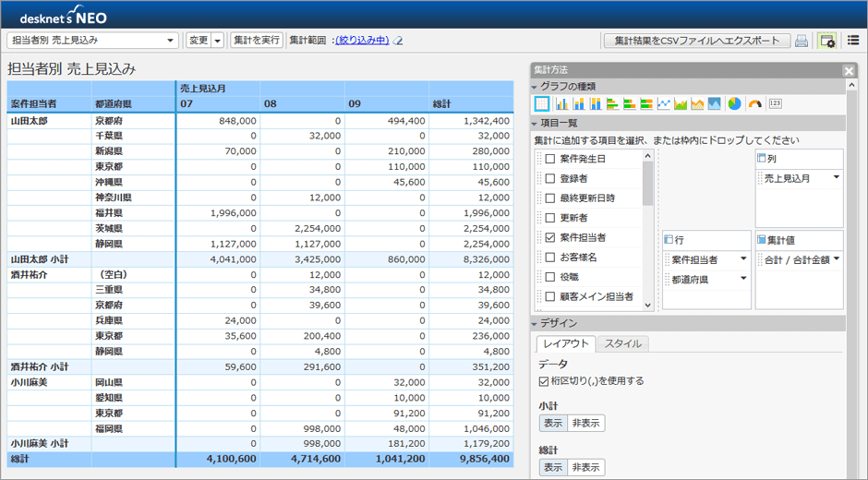The image size is (868, 480).
Task: Select the gauge chart graph type
Action: [x=754, y=103]
